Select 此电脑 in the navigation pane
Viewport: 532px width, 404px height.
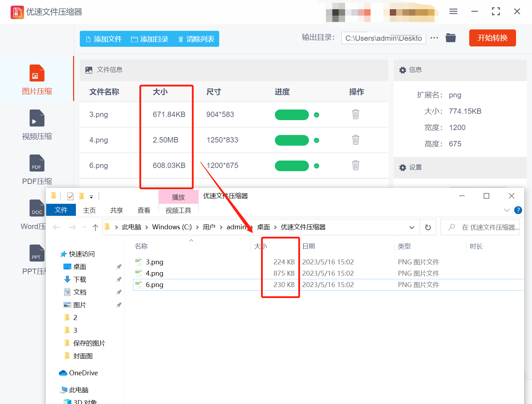(x=74, y=390)
